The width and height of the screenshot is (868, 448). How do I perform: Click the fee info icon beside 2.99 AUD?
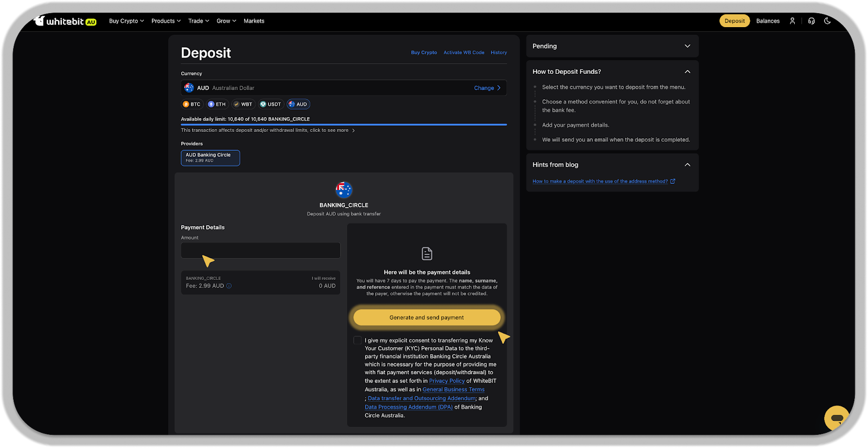(229, 286)
